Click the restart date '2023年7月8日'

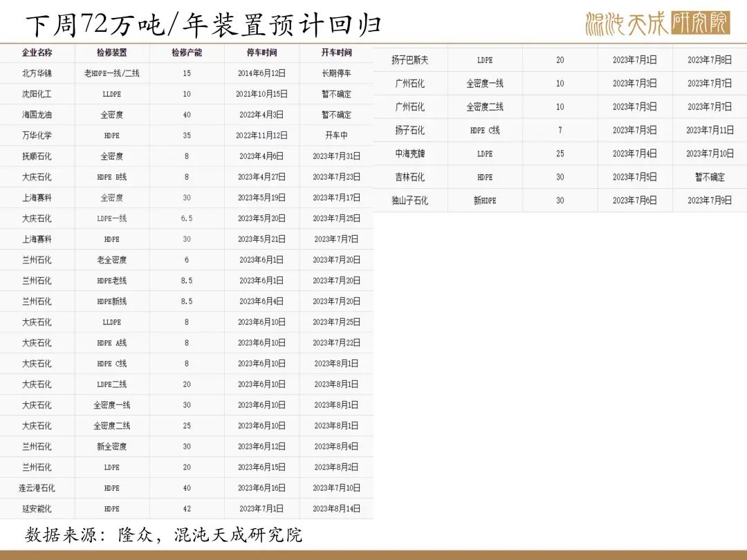[710, 60]
